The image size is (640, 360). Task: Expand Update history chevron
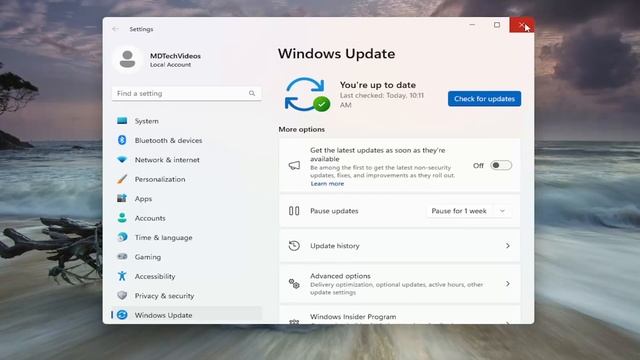[x=508, y=246]
